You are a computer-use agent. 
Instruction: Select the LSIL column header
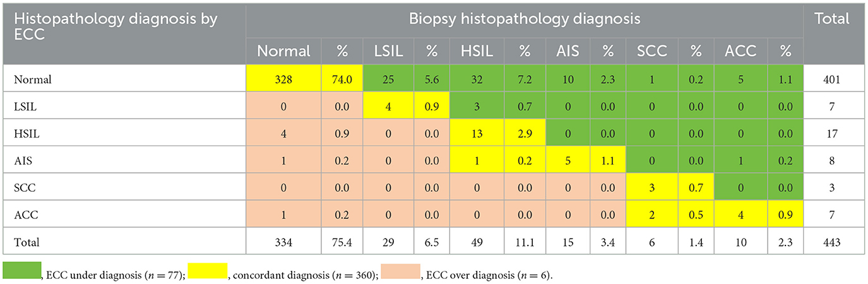click(x=383, y=51)
